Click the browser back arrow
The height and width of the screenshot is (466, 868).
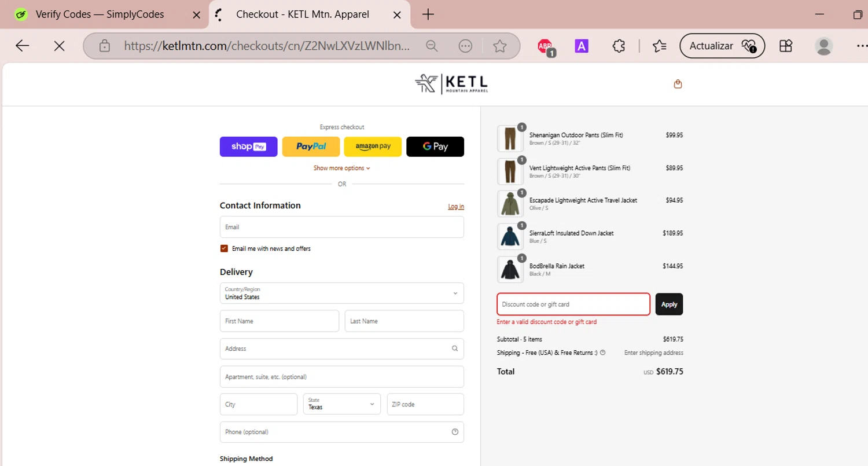pos(23,46)
